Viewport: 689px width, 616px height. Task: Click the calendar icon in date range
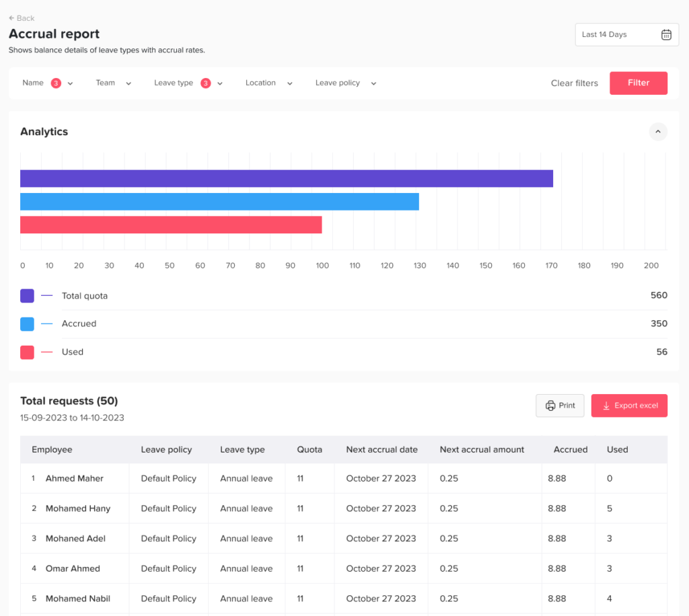click(x=665, y=35)
